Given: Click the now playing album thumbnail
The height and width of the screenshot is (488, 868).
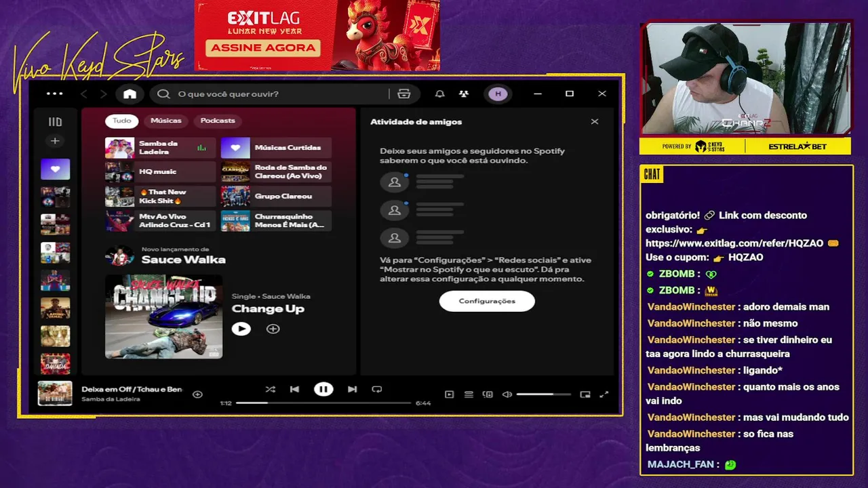Looking at the screenshot, I should [x=55, y=393].
